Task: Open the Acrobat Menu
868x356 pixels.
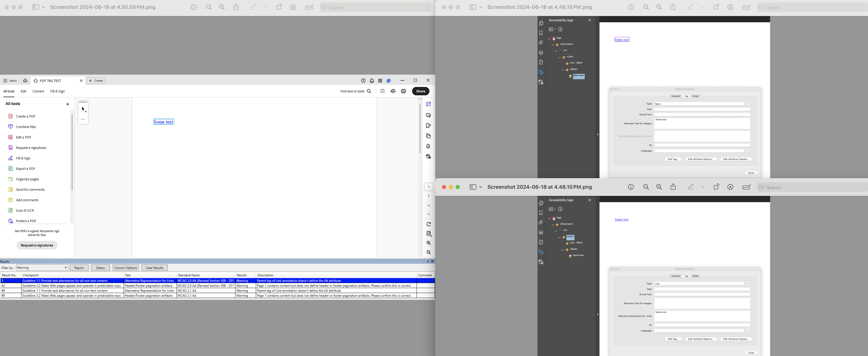Action: tap(10, 81)
